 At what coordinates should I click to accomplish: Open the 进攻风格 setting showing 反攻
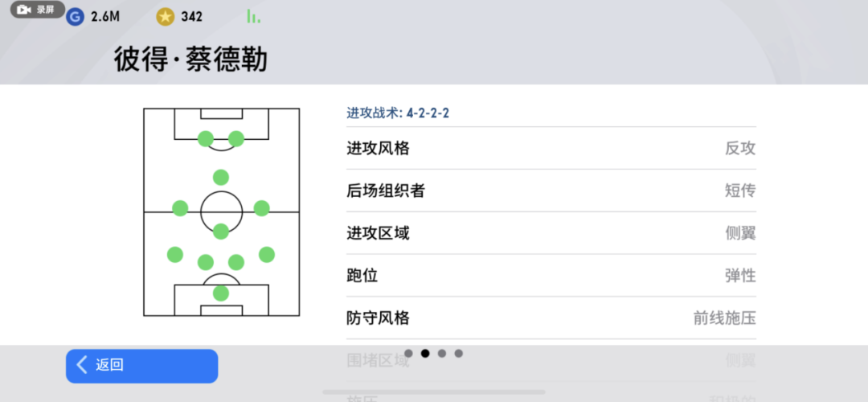[551, 149]
